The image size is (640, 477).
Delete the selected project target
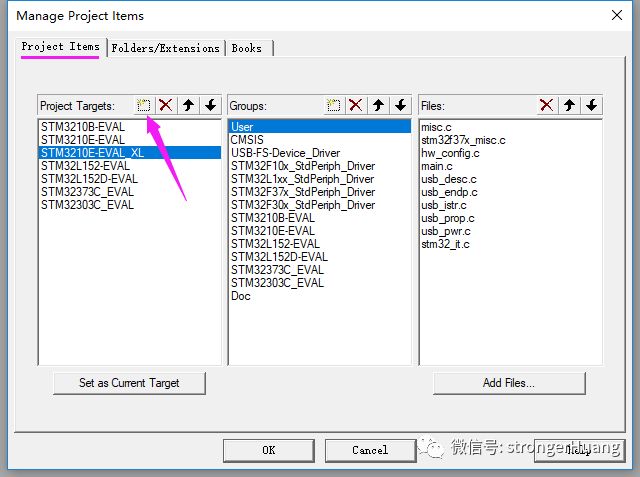(166, 105)
